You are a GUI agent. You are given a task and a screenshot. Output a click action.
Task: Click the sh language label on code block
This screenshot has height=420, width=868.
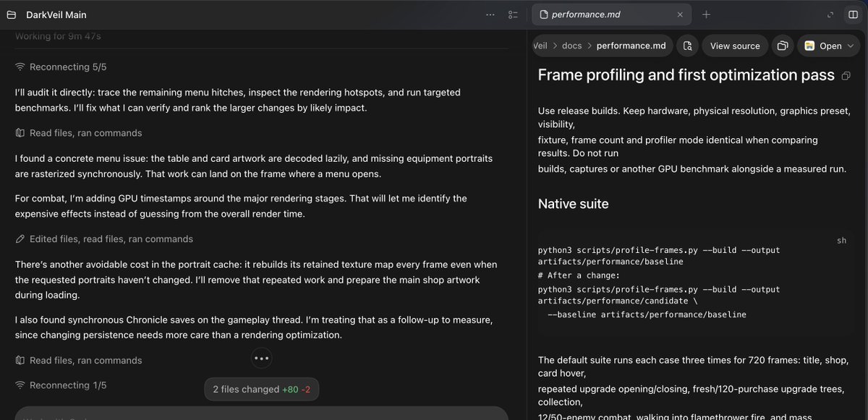[841, 241]
